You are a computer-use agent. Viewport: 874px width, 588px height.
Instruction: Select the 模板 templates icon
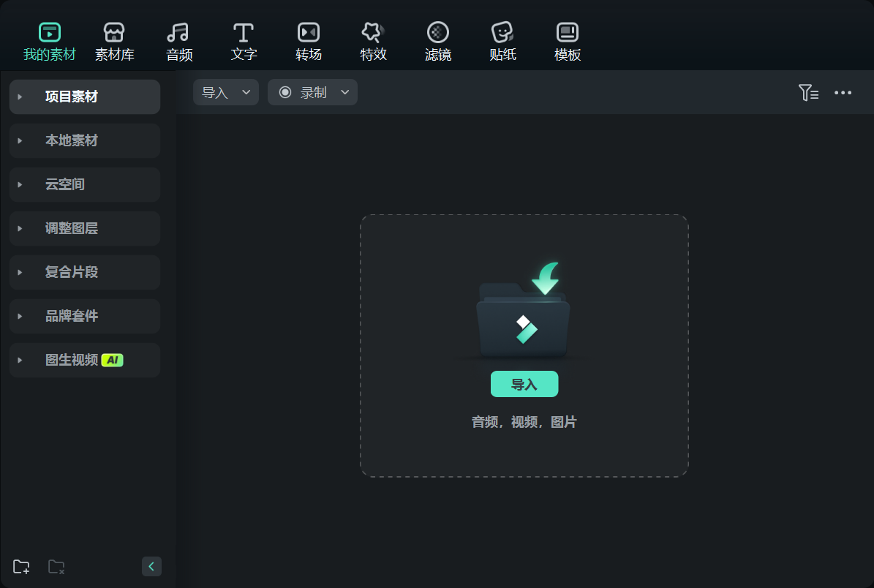coord(568,33)
